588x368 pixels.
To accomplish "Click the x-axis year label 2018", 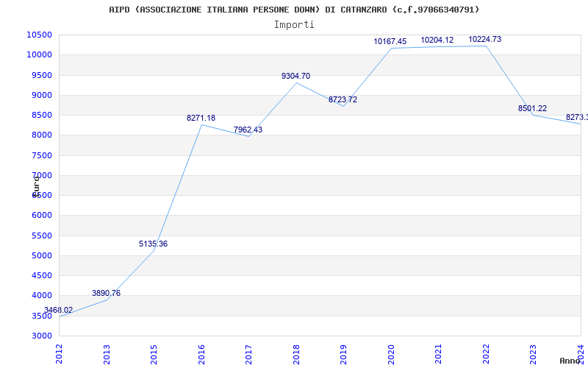I will pos(296,355).
